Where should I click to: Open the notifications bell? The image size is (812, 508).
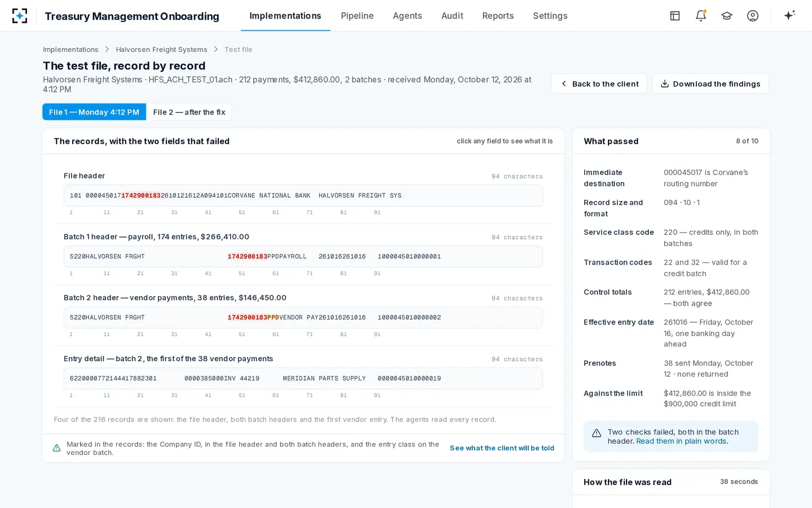tap(701, 16)
